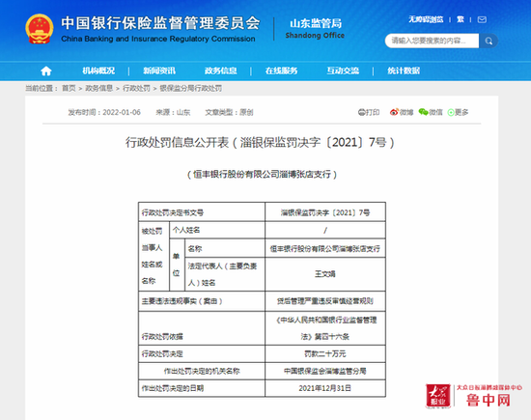Click the 作出处罚决定的机关名称 cell

(x=202, y=371)
